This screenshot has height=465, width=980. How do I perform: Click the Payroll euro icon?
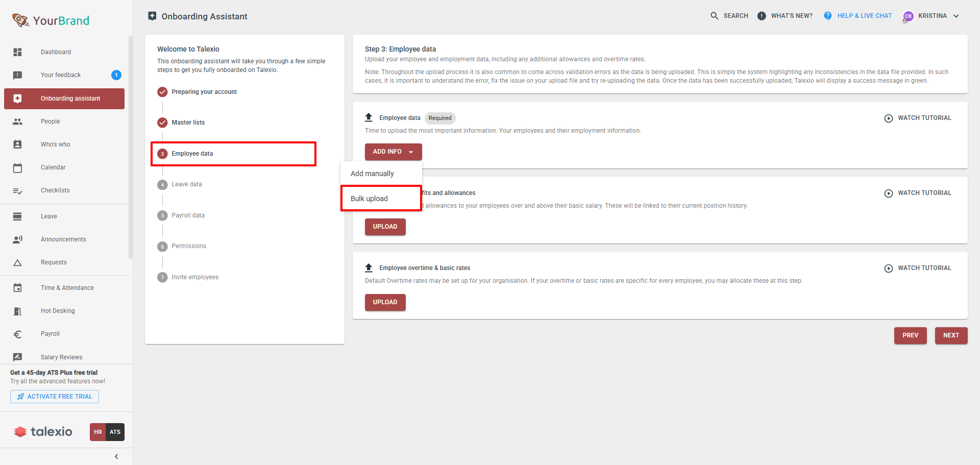pyautogui.click(x=17, y=334)
